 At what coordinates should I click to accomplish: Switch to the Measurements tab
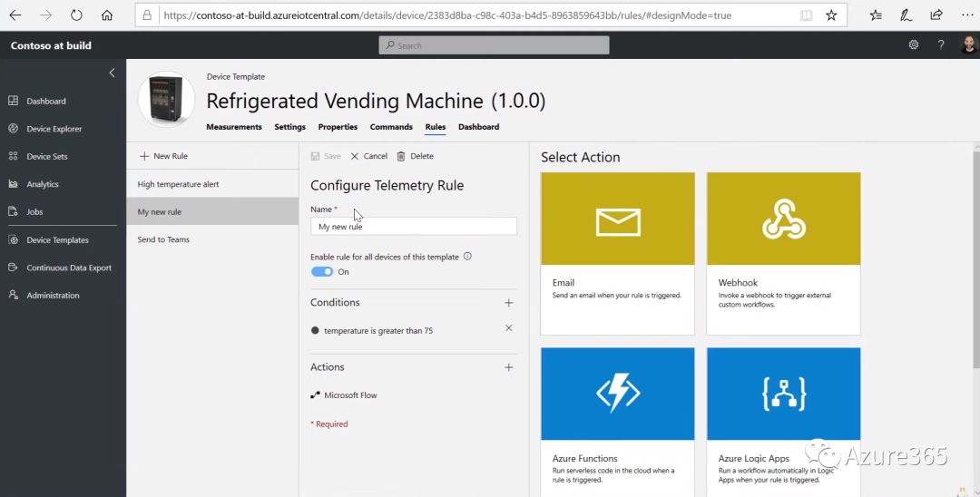pos(234,127)
